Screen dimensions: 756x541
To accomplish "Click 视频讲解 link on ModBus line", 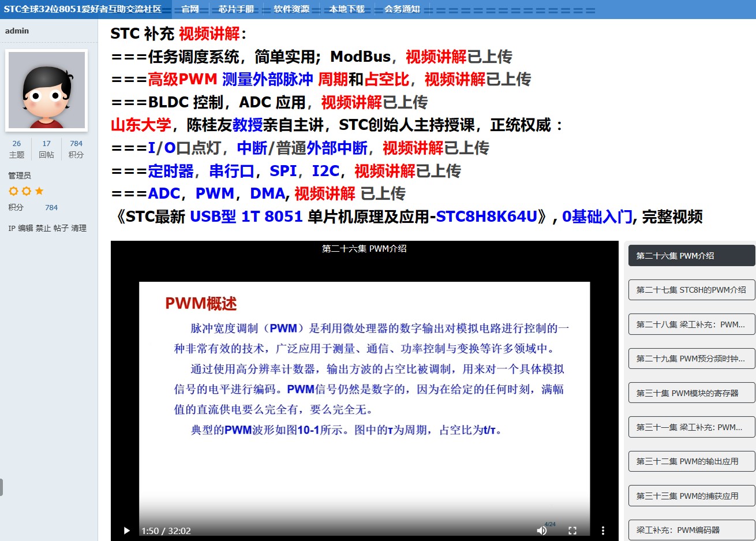I will (x=436, y=57).
